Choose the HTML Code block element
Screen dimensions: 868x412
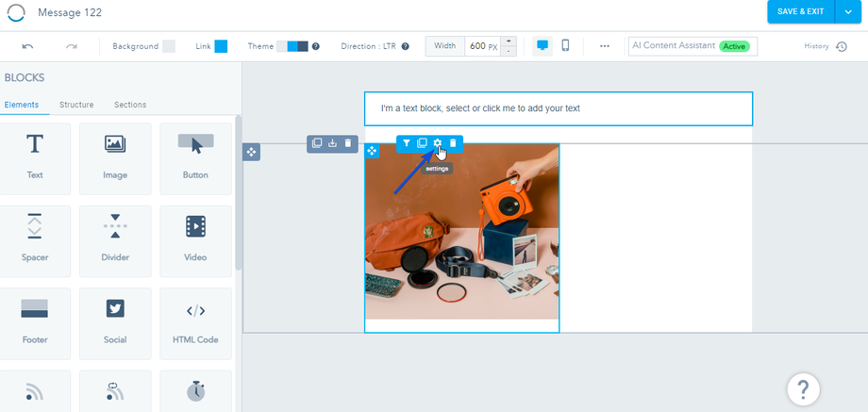[x=195, y=323]
